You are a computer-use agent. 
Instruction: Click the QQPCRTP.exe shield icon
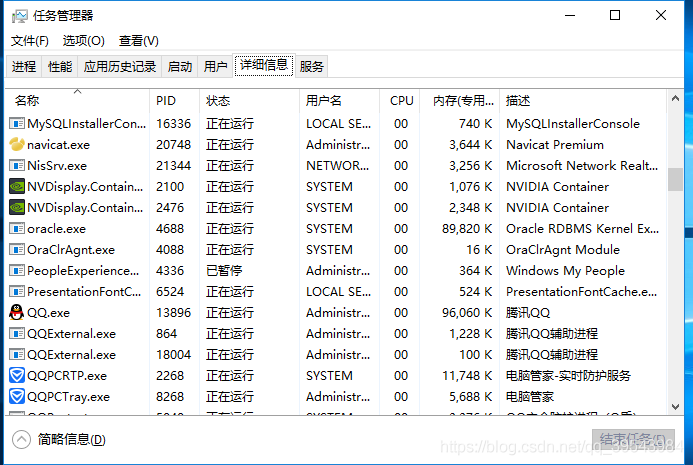(17, 375)
